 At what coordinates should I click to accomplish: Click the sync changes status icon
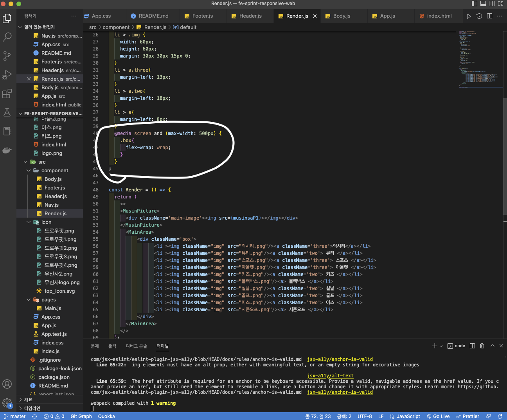pyautogui.click(x=34, y=416)
